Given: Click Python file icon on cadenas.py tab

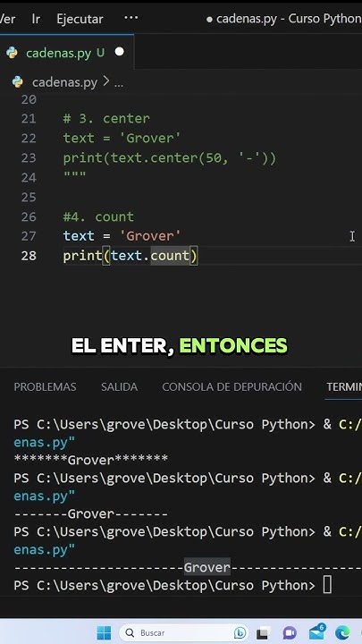Looking at the screenshot, I should click(x=12, y=53).
